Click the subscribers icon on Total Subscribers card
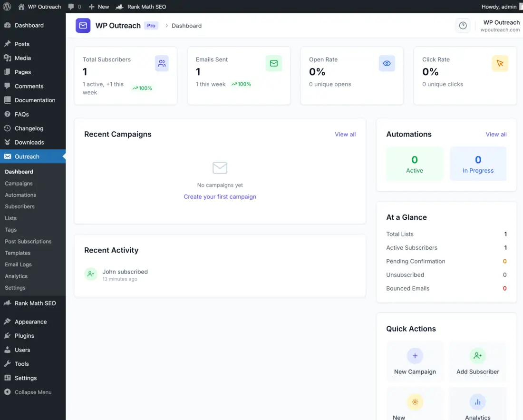523x420 pixels. [x=162, y=63]
